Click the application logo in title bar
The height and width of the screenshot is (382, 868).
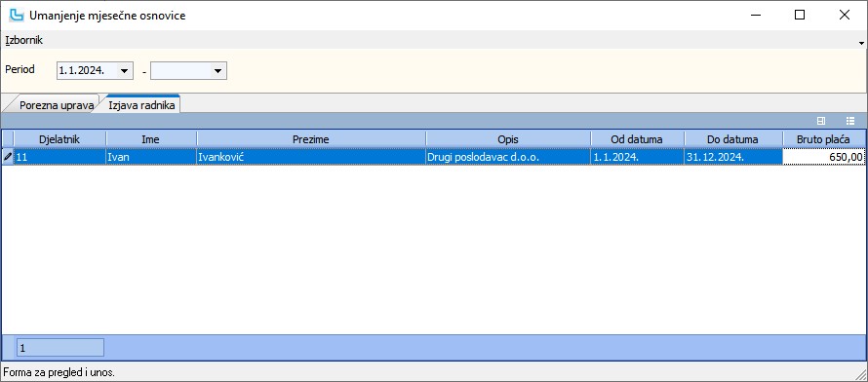tap(17, 16)
